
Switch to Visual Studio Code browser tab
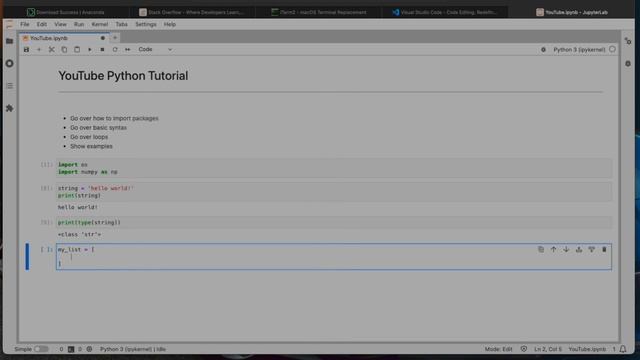pos(445,12)
